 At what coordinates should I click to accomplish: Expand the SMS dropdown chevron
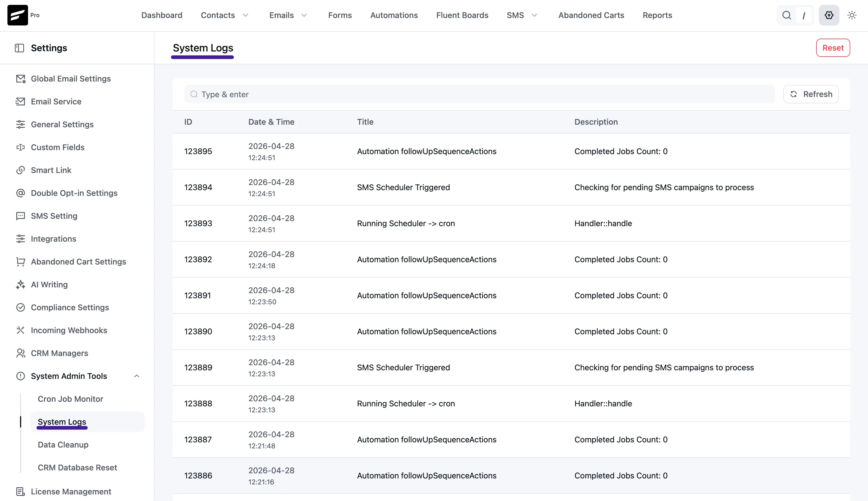(x=534, y=15)
